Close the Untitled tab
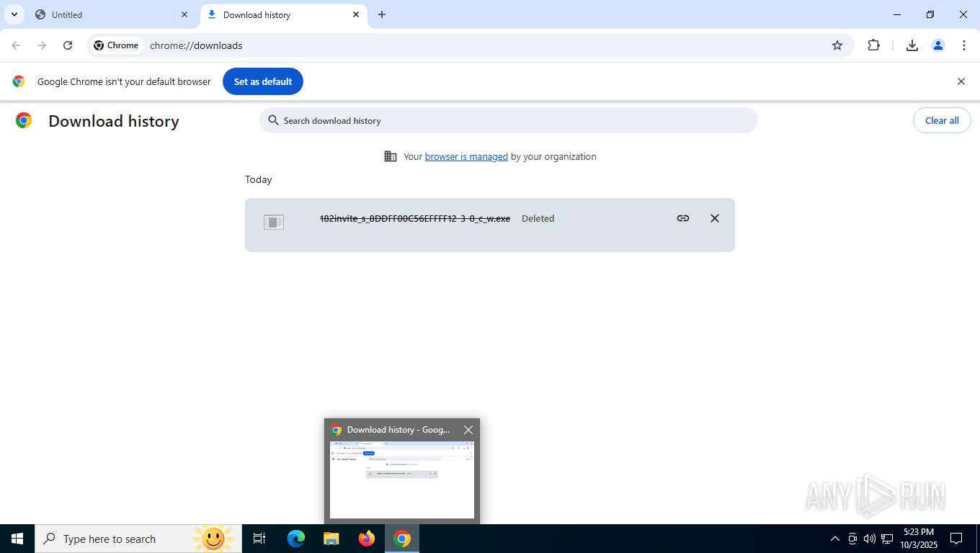 click(184, 14)
